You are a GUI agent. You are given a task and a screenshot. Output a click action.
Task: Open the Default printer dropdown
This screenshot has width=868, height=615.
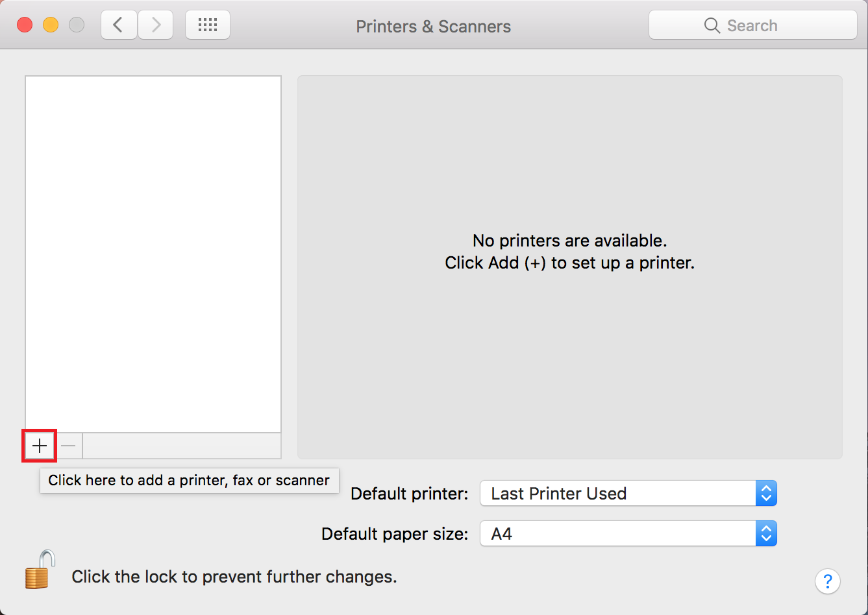click(628, 494)
